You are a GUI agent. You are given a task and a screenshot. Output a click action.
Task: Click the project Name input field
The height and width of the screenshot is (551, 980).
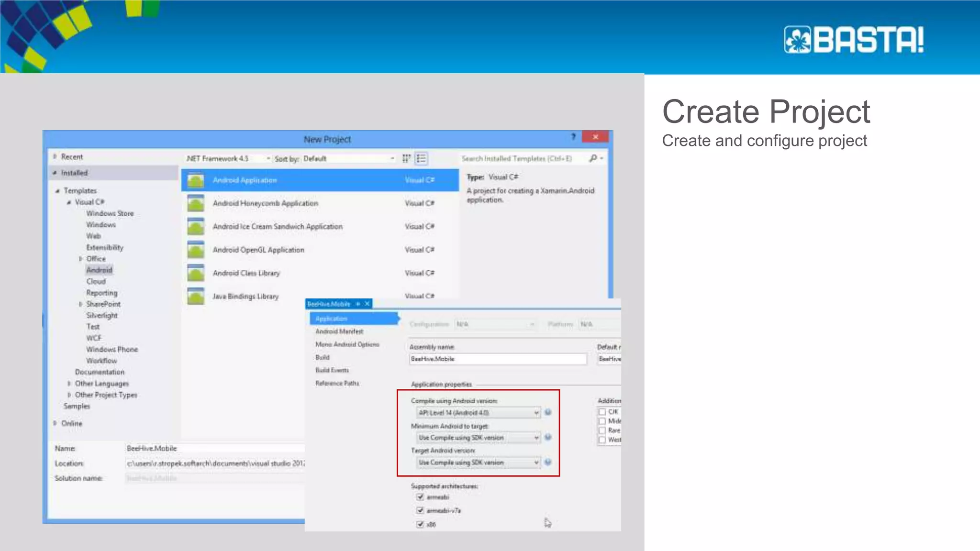click(215, 448)
